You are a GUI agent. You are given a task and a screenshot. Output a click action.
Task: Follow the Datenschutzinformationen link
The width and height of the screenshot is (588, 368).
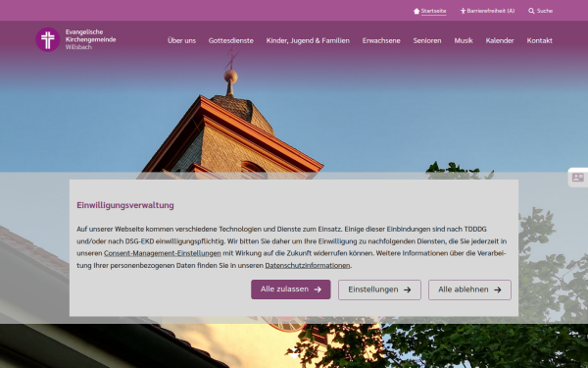coord(308,266)
